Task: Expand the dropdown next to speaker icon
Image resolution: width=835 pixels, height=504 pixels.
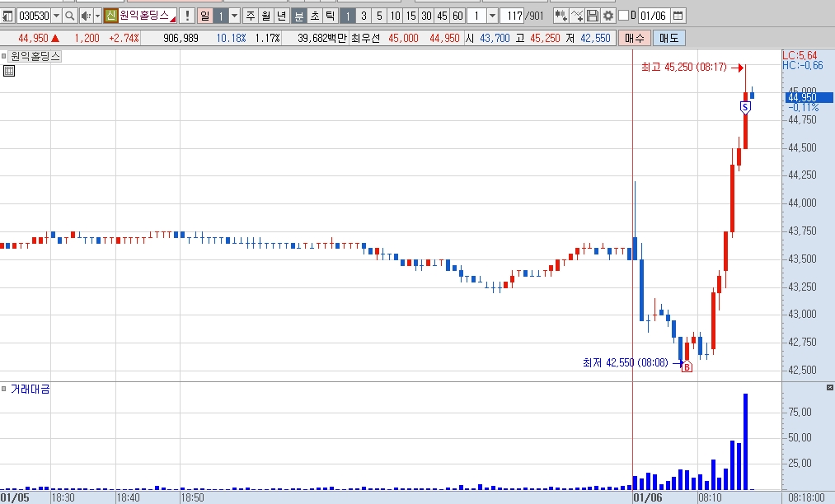Action: click(97, 16)
